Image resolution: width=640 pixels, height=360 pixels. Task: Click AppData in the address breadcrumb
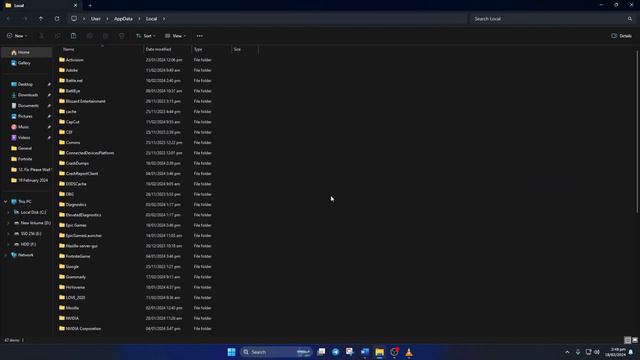123,19
